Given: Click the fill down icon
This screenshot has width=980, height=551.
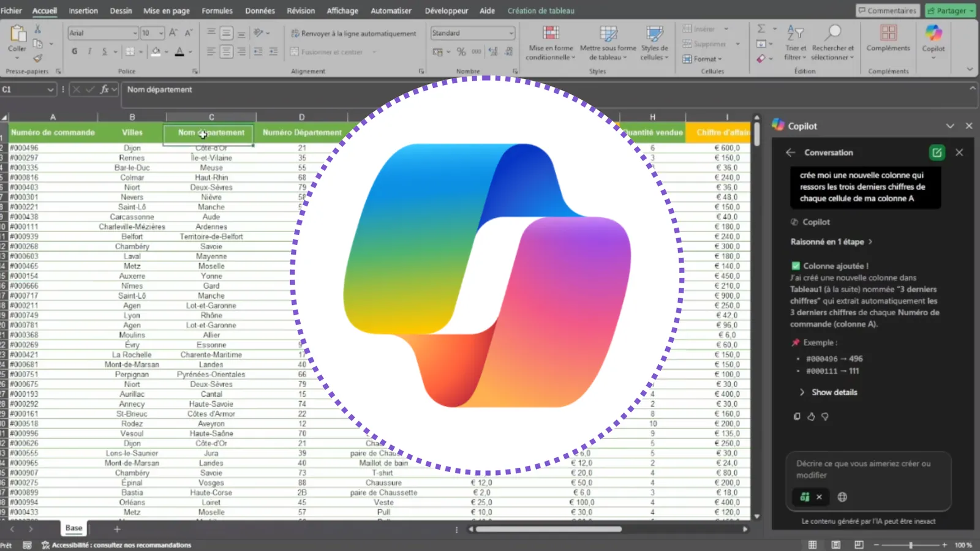Looking at the screenshot, I should [x=761, y=44].
